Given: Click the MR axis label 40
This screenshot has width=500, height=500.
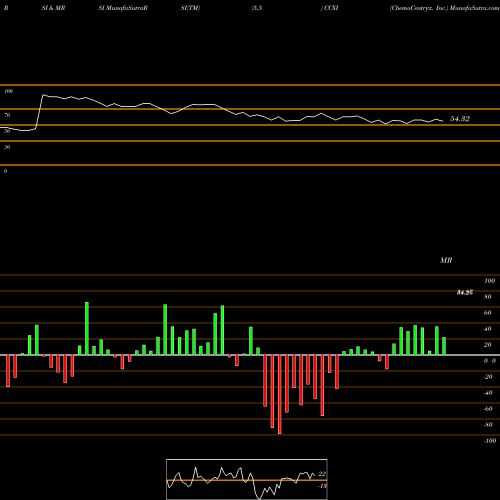Looking at the screenshot, I should coord(488,329).
